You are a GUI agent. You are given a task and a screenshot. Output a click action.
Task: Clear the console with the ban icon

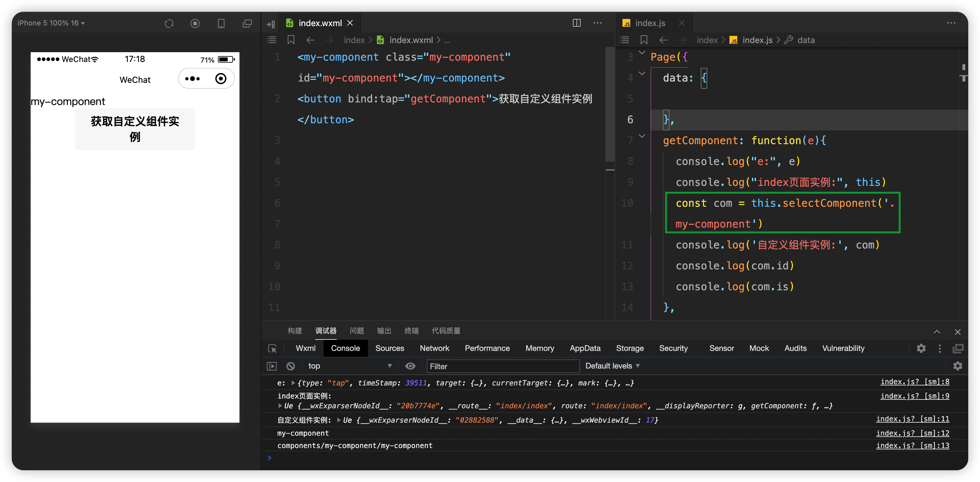pos(290,366)
